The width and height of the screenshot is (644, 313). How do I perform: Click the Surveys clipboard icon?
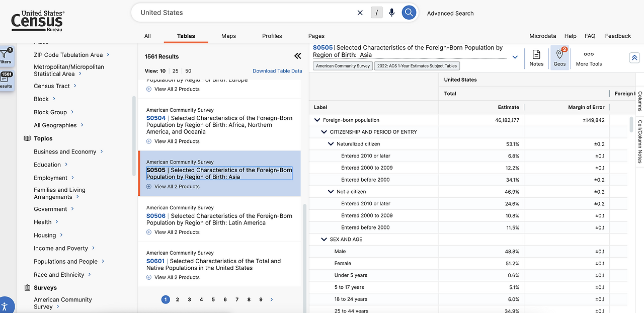pos(27,288)
